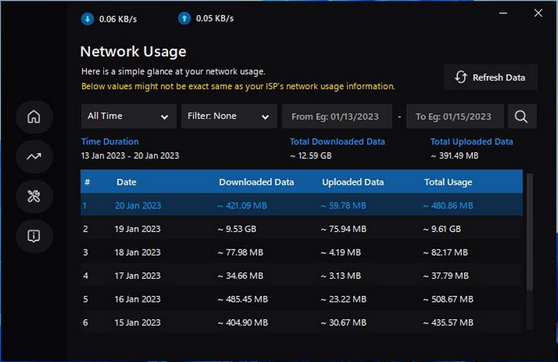Click the Refresh Data button
558x362 pixels.
[x=490, y=77]
